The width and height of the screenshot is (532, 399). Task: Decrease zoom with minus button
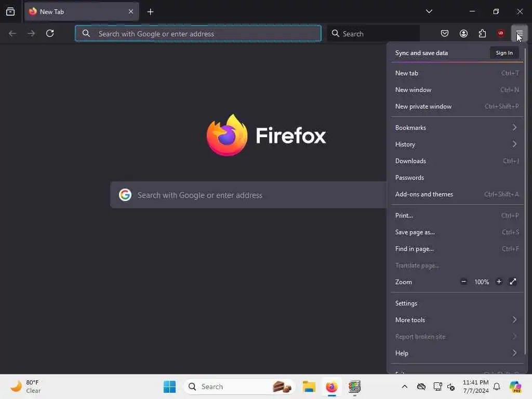pyautogui.click(x=463, y=282)
